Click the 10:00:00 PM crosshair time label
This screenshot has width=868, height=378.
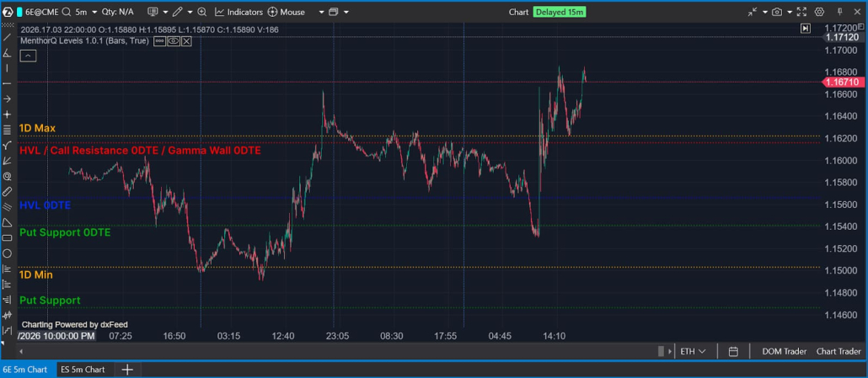pos(56,336)
